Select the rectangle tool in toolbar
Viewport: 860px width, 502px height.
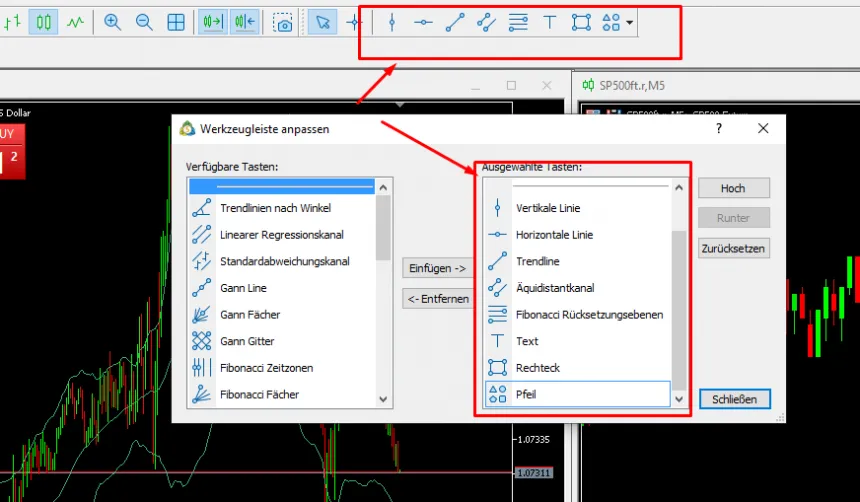click(x=581, y=22)
